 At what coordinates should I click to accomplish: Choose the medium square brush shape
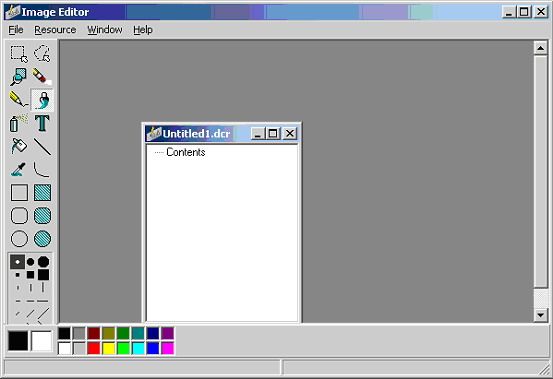click(30, 275)
